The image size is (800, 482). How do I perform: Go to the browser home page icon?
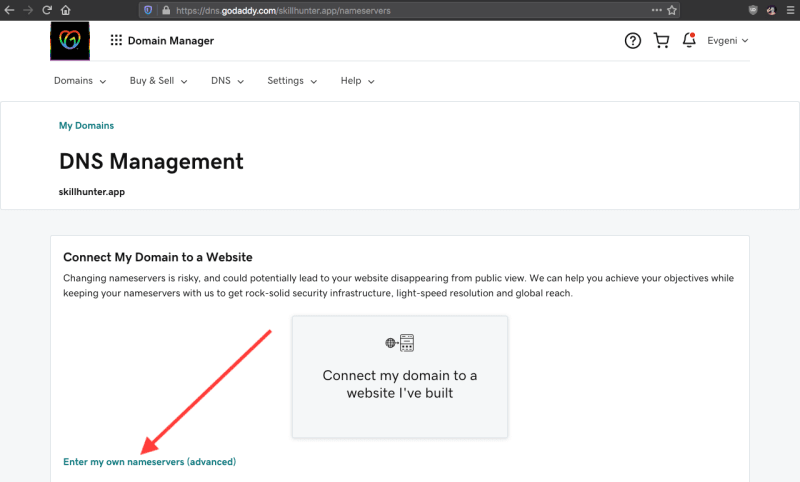(x=65, y=10)
